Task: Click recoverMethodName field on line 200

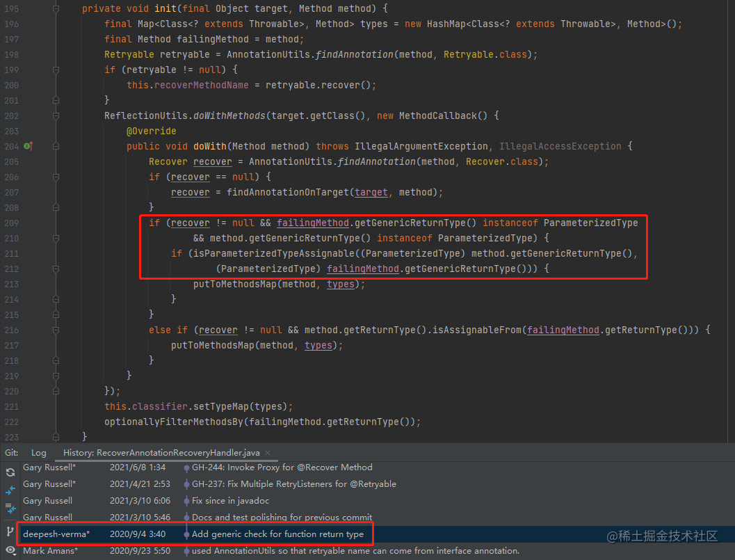Action: (202, 85)
